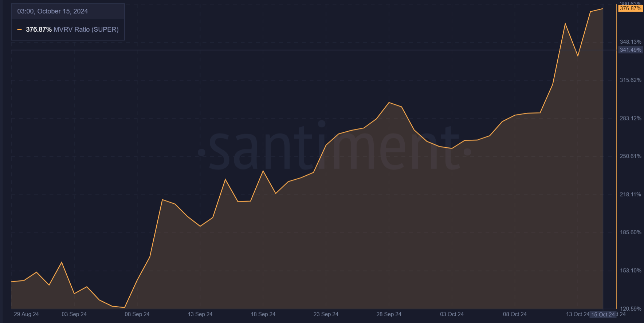Click the highlighted 15 Oct 24 date label
Image resolution: width=644 pixels, height=323 pixels.
click(x=602, y=315)
